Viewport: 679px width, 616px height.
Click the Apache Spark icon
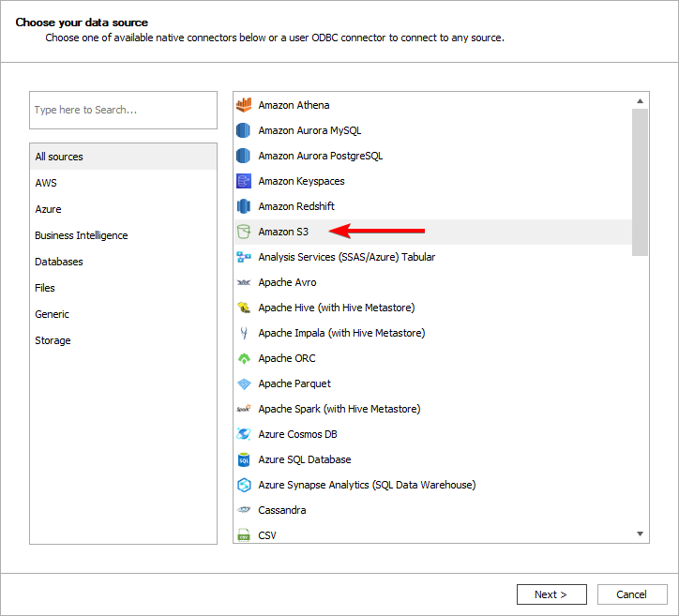(x=244, y=409)
